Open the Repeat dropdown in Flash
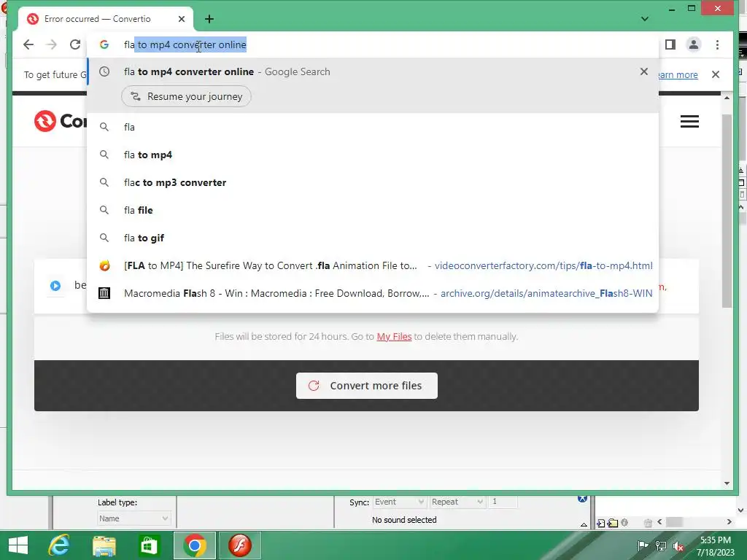Screen dimensions: 747x560 click(457, 502)
